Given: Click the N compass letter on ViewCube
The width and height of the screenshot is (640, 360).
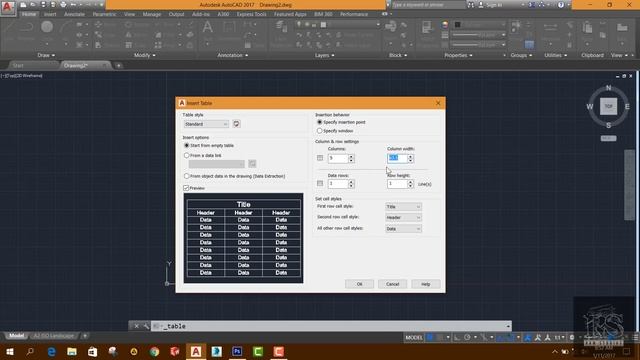Looking at the screenshot, I should pyautogui.click(x=608, y=88).
